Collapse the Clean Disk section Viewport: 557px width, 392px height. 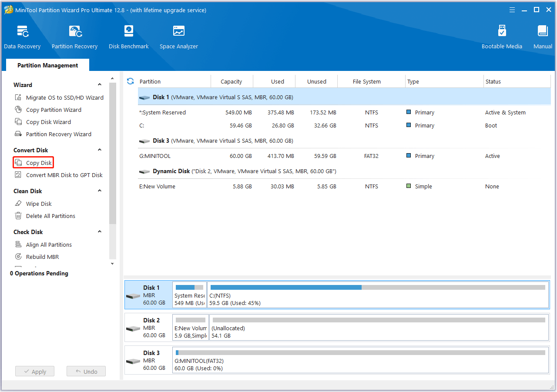coord(100,191)
